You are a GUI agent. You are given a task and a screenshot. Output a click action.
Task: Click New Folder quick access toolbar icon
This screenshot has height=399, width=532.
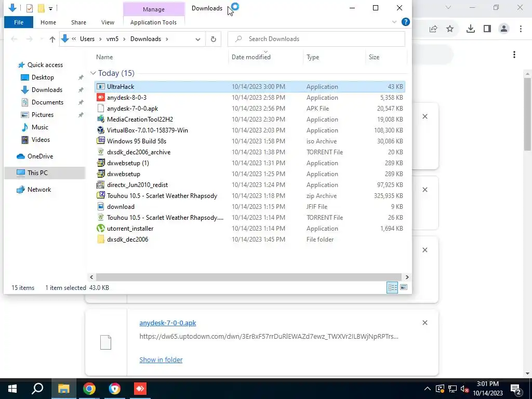[41, 8]
